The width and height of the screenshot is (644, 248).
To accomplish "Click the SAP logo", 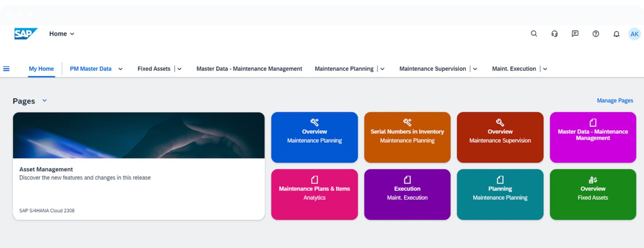I will tap(26, 34).
